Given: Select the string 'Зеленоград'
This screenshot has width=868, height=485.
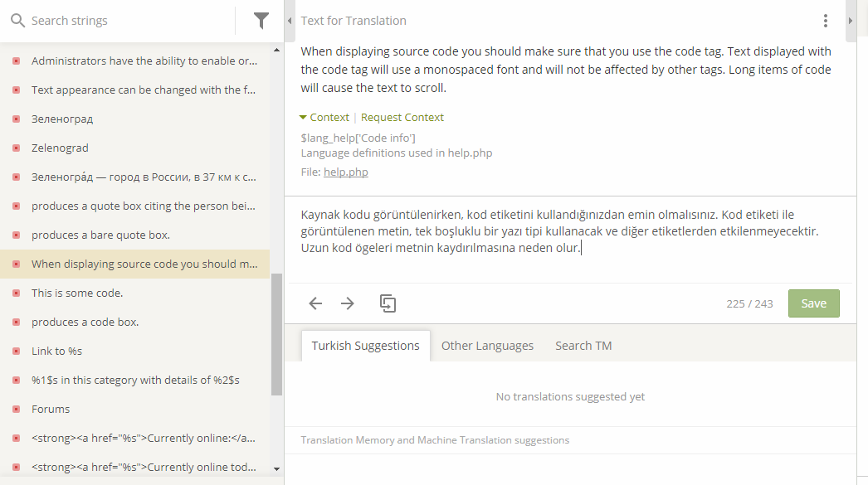Looking at the screenshot, I should pos(135,119).
